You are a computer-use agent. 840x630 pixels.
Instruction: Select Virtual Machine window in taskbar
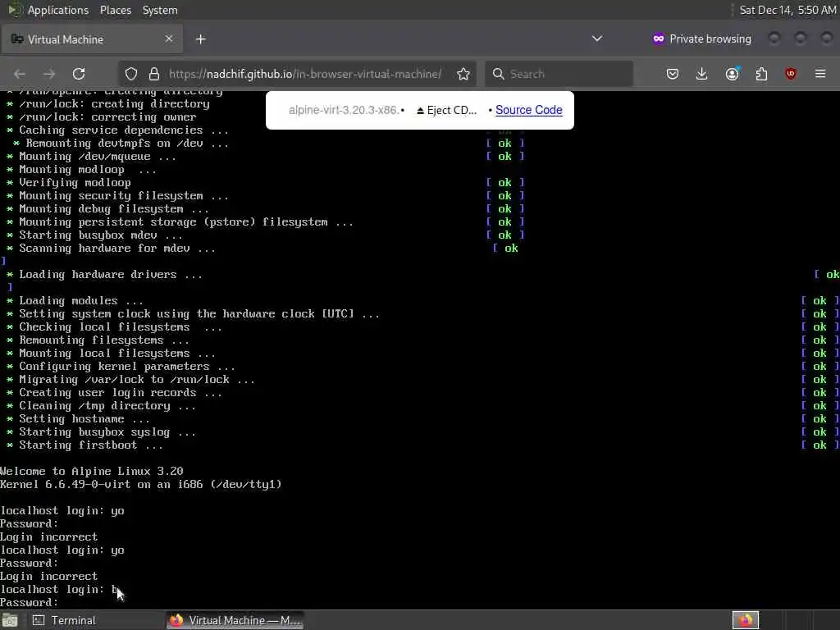(235, 620)
